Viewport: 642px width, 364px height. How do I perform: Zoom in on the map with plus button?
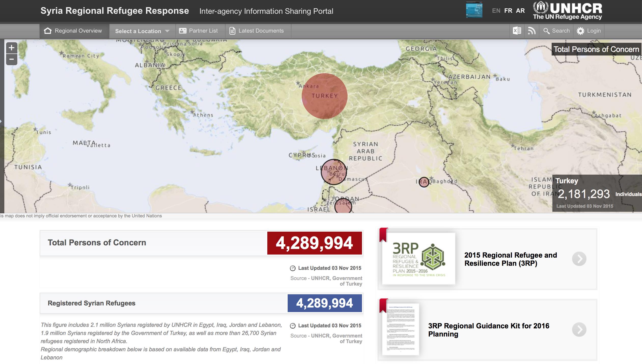[x=11, y=48]
